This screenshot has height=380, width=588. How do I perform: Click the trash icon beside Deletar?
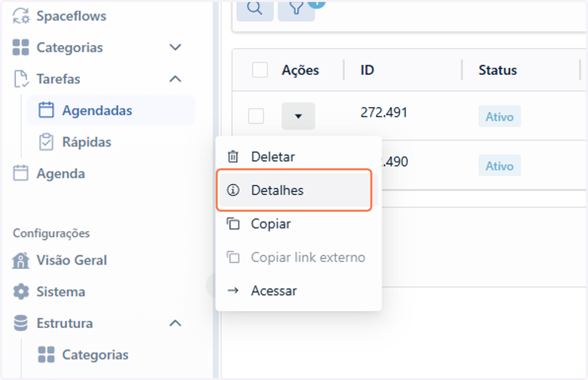(233, 157)
